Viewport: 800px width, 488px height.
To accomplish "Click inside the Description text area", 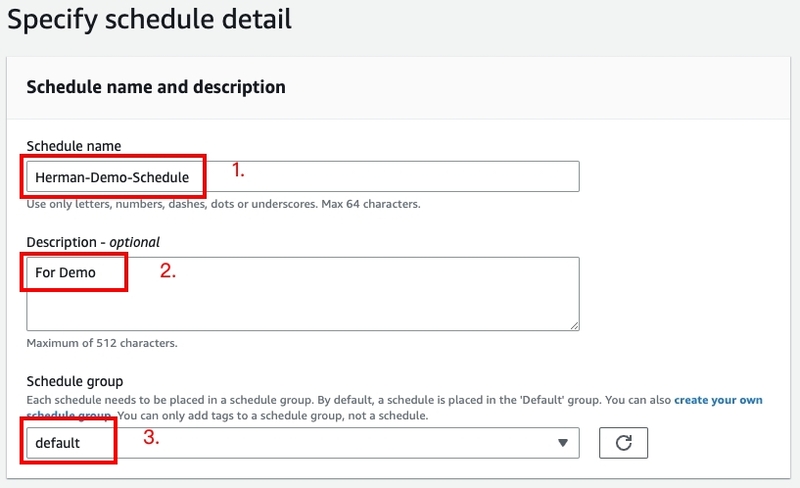I will [x=303, y=294].
